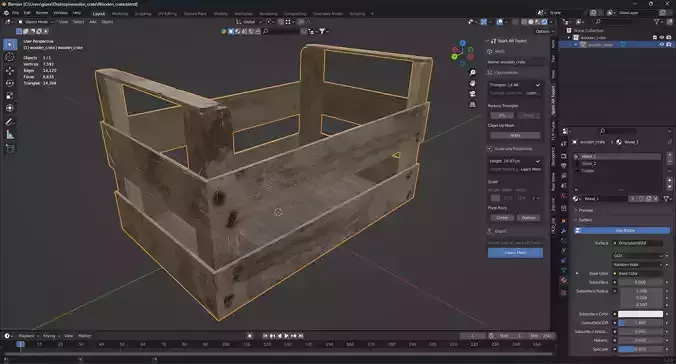The height and width of the screenshot is (364, 676).
Task: Collapse the Surface panel
Action: (x=585, y=220)
